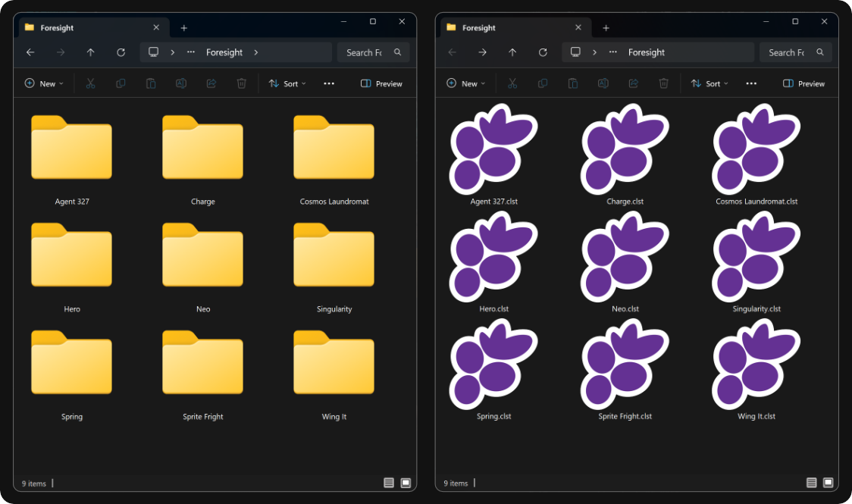Select the Agent 327.clst file icon

[493, 149]
